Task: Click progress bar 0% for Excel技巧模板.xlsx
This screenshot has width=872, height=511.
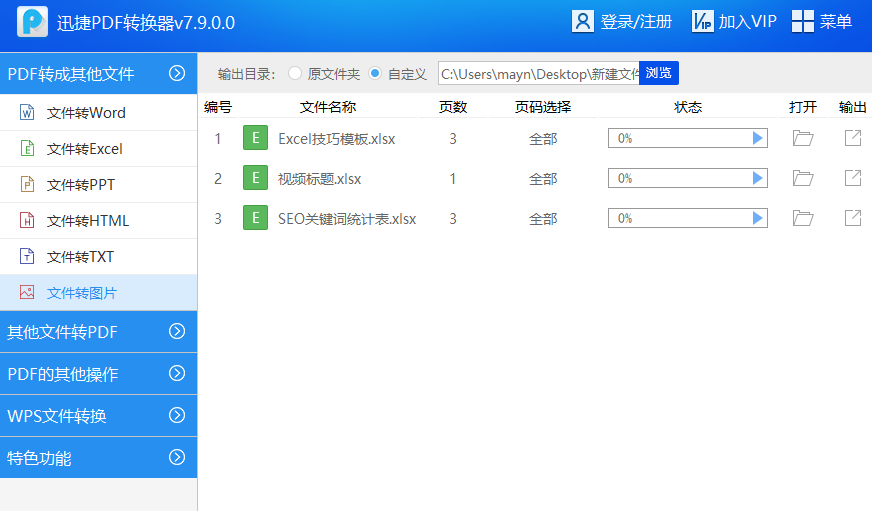Action: pos(687,138)
